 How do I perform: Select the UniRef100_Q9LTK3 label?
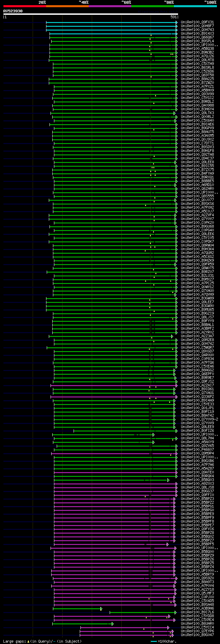[197, 113]
